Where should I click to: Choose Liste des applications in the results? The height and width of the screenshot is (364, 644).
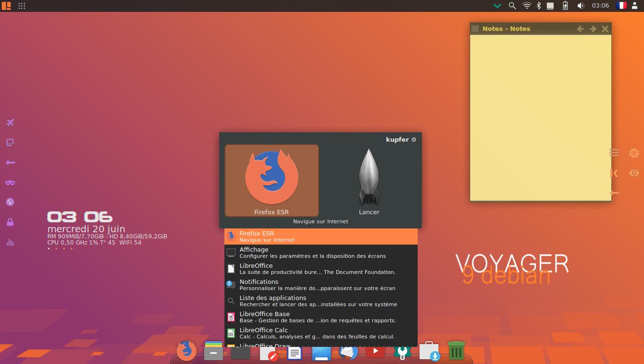[321, 300]
